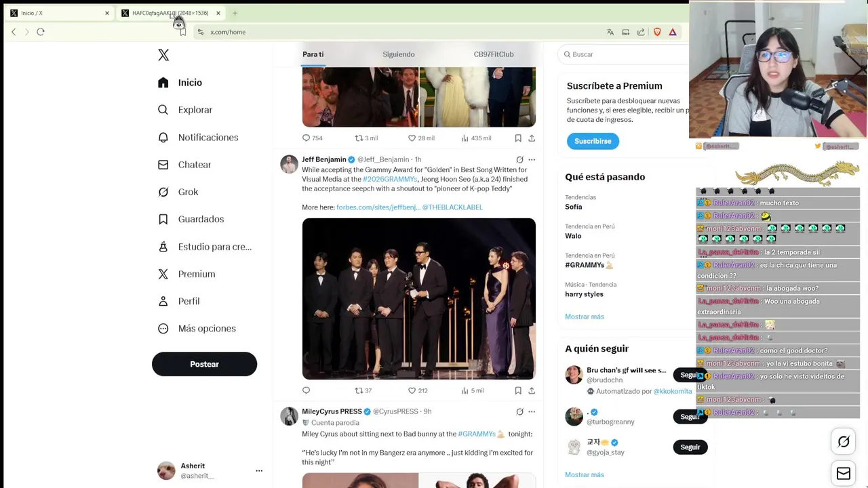The height and width of the screenshot is (488, 868).
Task: Open Inicio home in sidebar
Action: (x=180, y=83)
